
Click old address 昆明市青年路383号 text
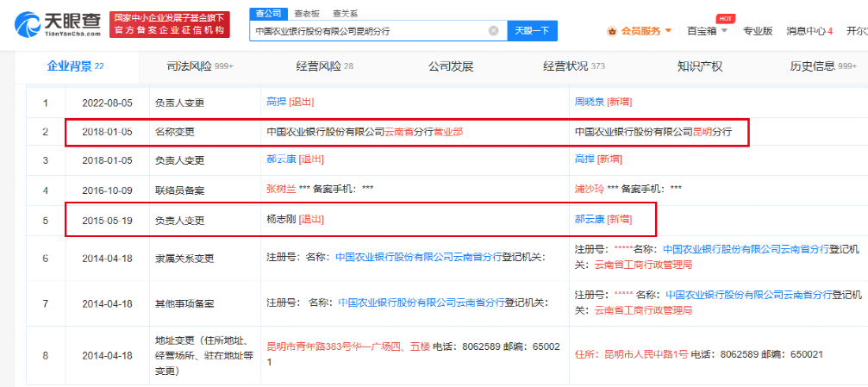pyautogui.click(x=347, y=346)
